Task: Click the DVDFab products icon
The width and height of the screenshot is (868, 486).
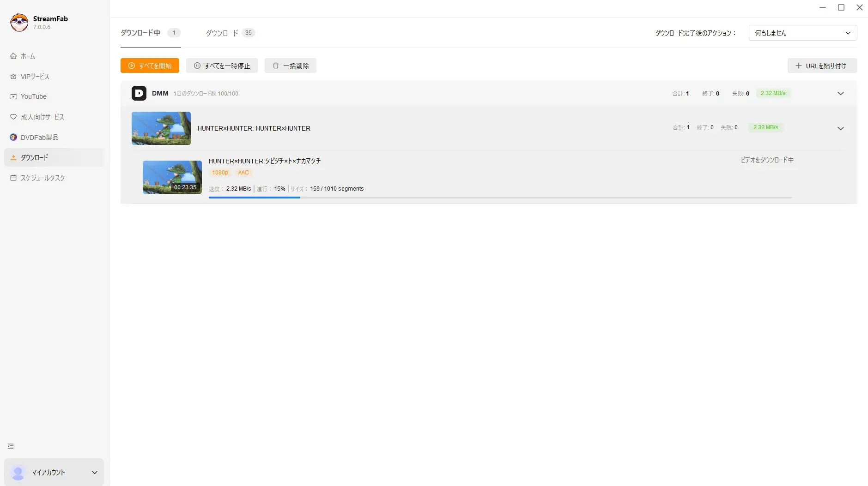Action: point(13,137)
